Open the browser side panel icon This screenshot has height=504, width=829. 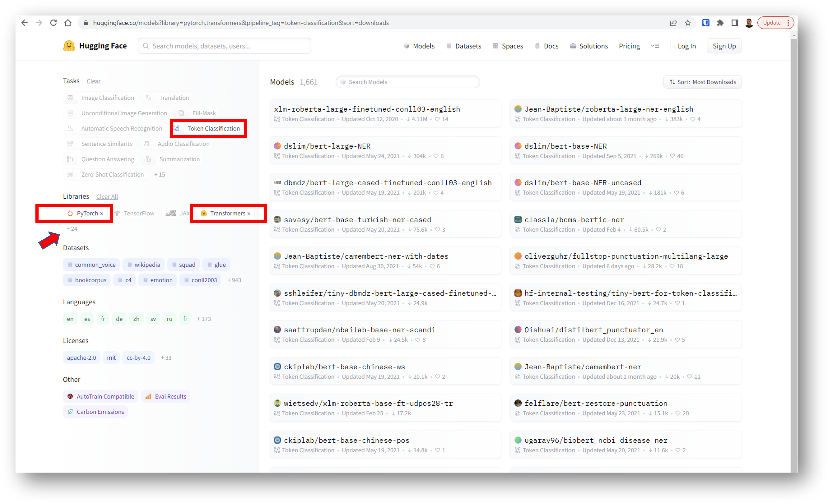tap(734, 23)
